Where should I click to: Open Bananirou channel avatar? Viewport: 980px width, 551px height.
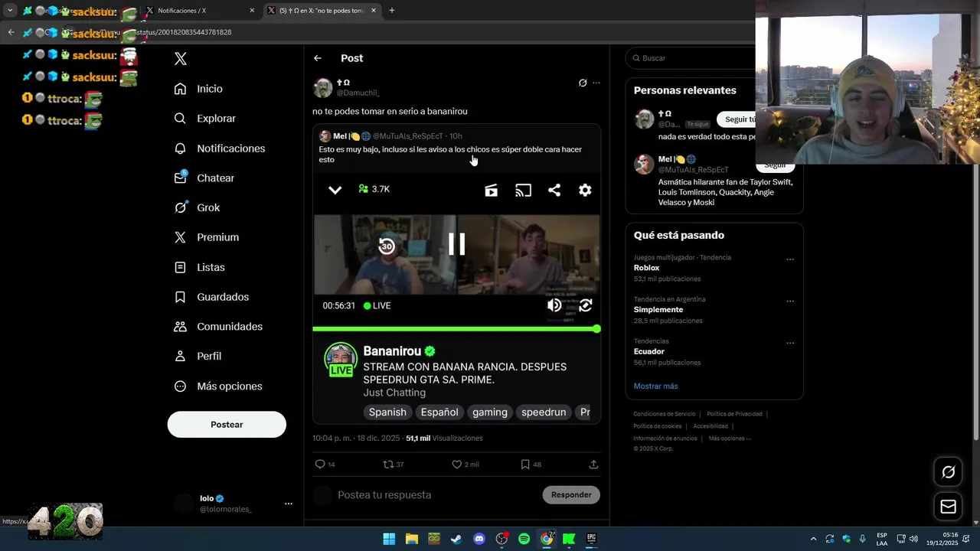(341, 360)
